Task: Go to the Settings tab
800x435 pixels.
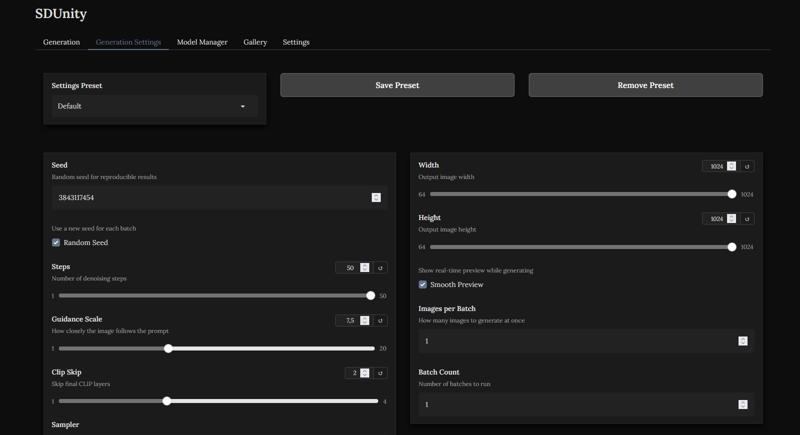Action: (x=296, y=42)
